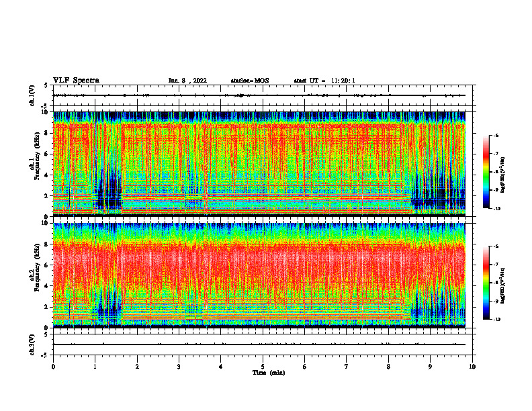Click the "-9" tick on ch.2 color bar
Viewport: 532px width, 411px height.
496,301
